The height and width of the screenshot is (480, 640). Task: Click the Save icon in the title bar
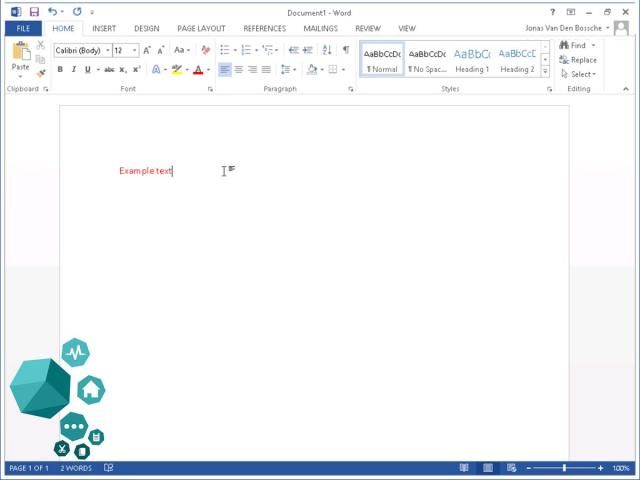click(x=34, y=12)
